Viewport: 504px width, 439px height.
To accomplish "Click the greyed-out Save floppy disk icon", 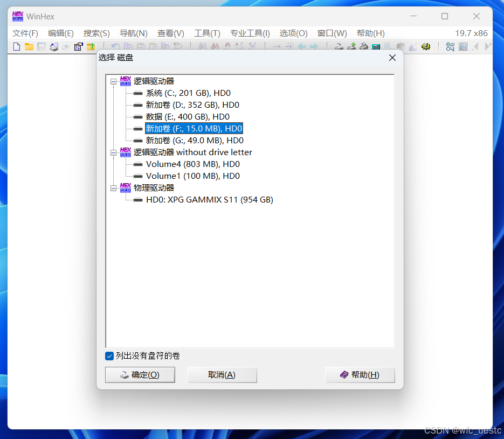I will click(42, 46).
